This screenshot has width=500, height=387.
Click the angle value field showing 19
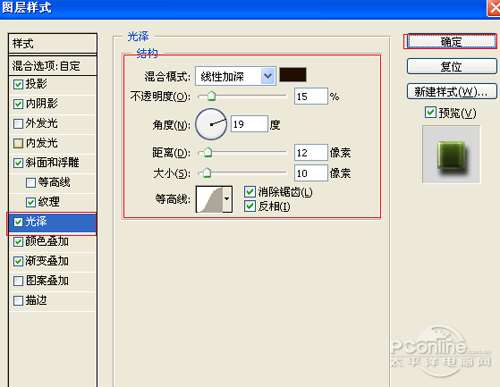[249, 124]
